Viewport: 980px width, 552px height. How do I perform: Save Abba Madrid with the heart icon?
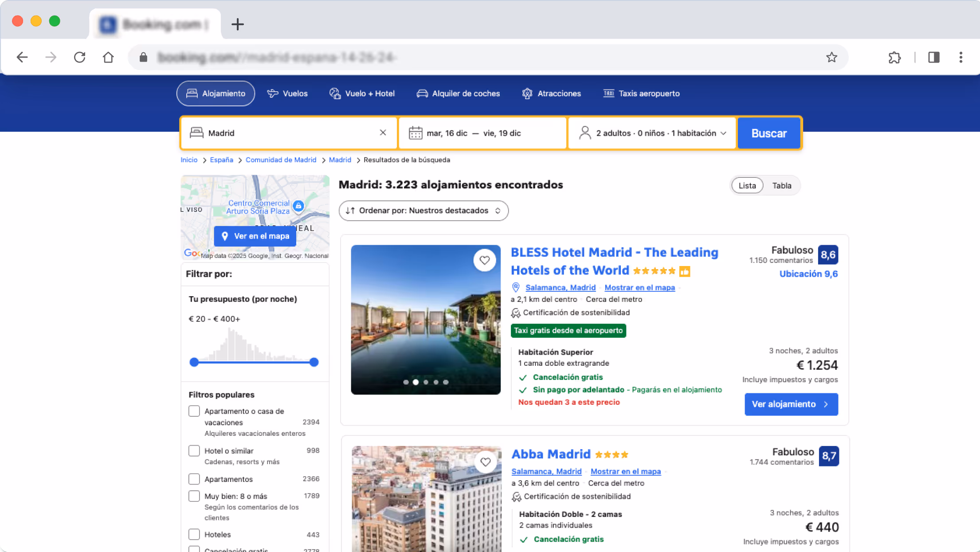click(x=485, y=462)
